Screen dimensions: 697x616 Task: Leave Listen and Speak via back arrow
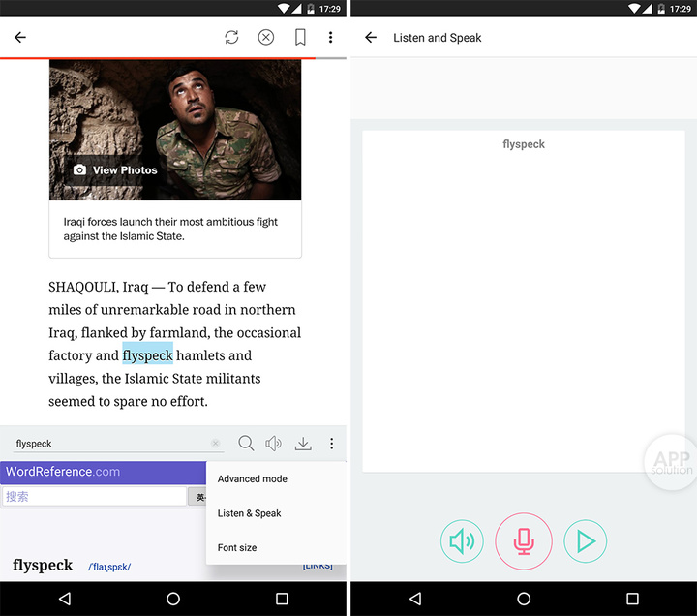click(x=371, y=38)
